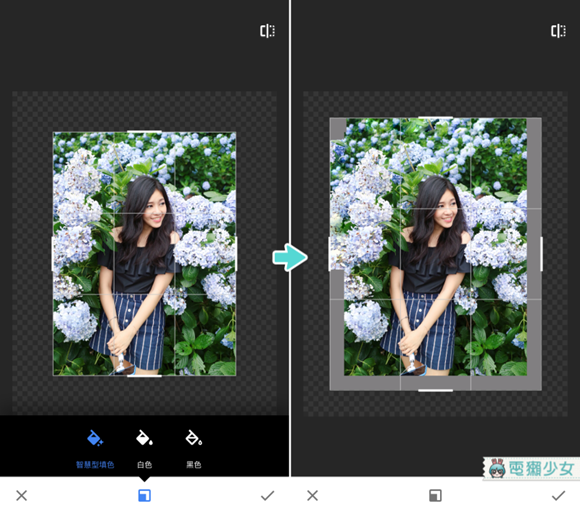580x514 pixels.
Task: Choose the 白色 white fill bucket icon
Action: [x=144, y=438]
